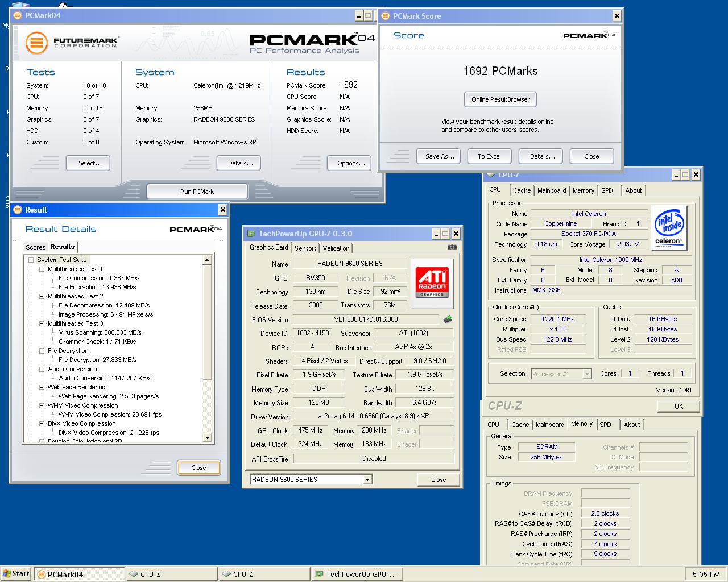
Task: Select Virus Scanning: 606.333 MB/s row
Action: pos(100,332)
